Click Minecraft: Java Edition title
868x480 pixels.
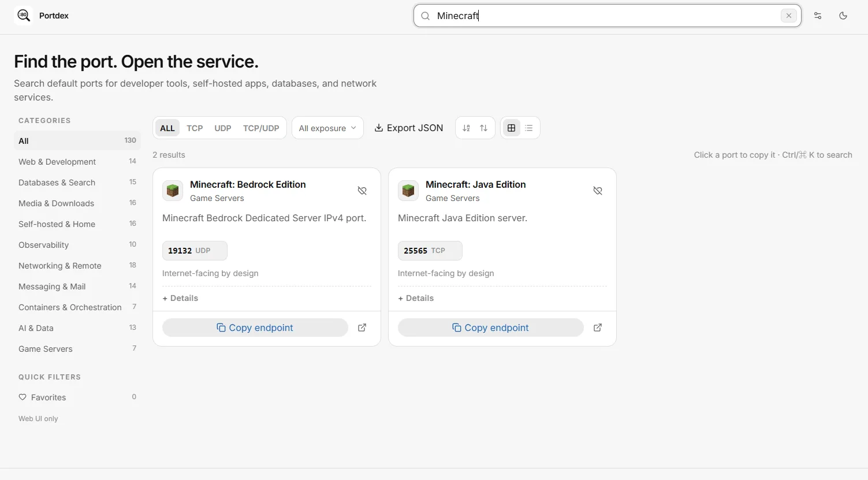click(476, 184)
